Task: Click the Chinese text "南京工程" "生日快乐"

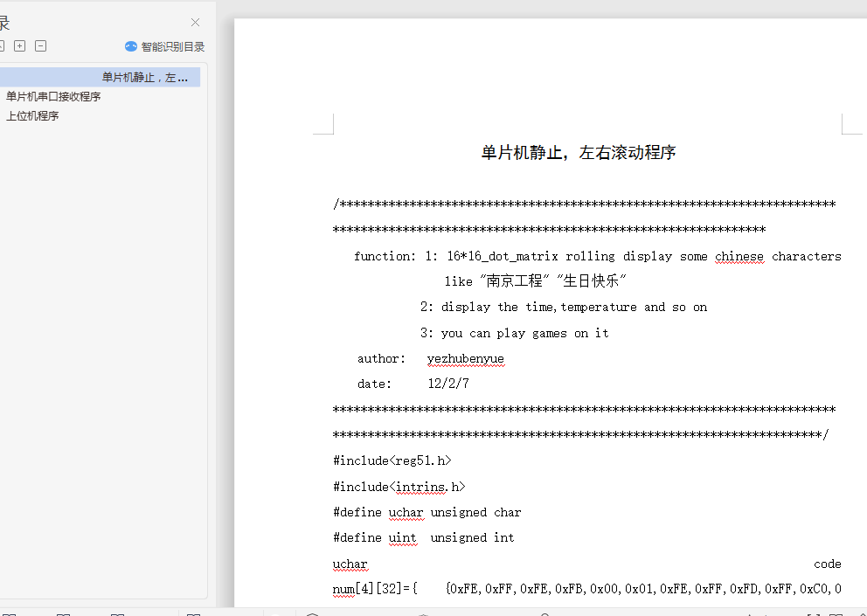Action: click(553, 281)
